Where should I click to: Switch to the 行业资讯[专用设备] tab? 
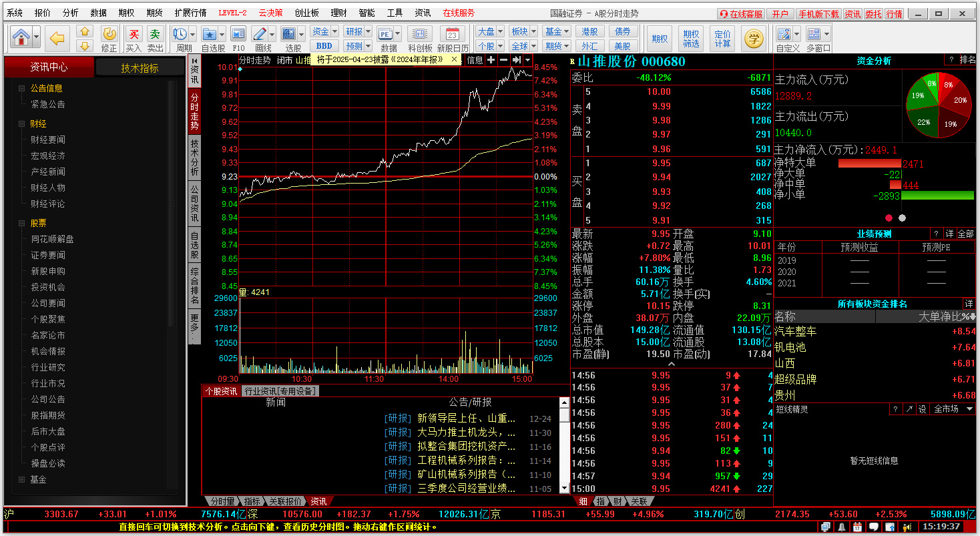point(279,391)
